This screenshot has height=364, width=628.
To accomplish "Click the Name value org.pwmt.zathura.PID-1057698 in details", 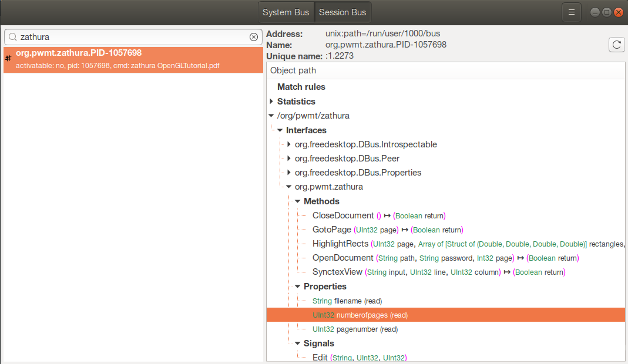I will coord(386,45).
